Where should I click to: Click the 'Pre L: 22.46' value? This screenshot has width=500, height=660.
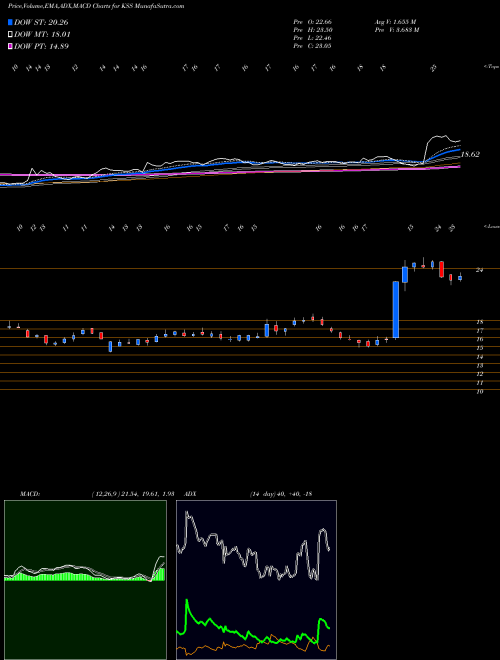coord(313,38)
